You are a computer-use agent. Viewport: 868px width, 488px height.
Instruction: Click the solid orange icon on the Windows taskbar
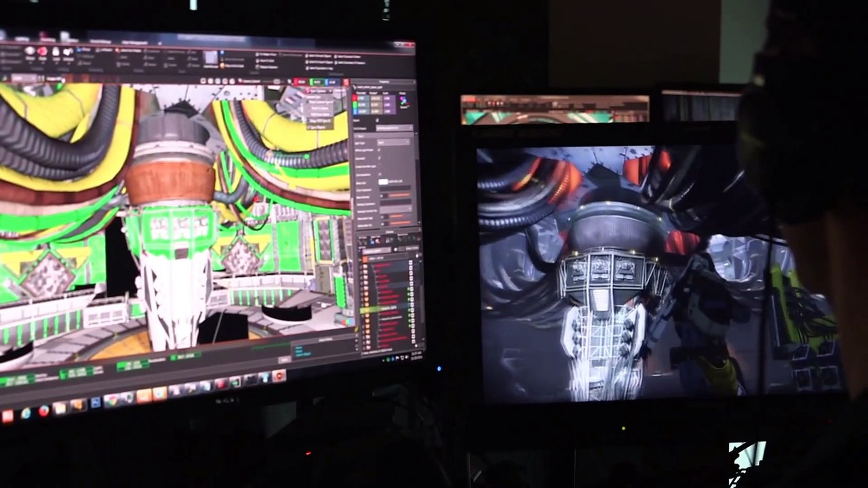point(144,396)
